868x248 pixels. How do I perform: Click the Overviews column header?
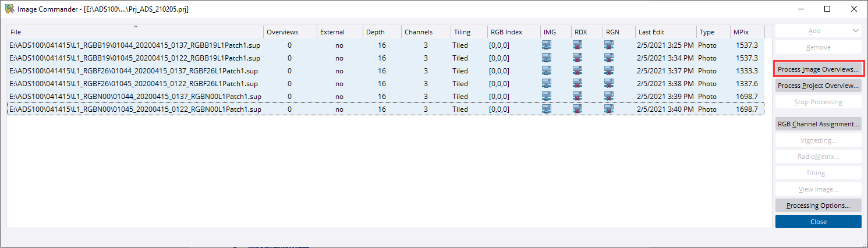(289, 32)
